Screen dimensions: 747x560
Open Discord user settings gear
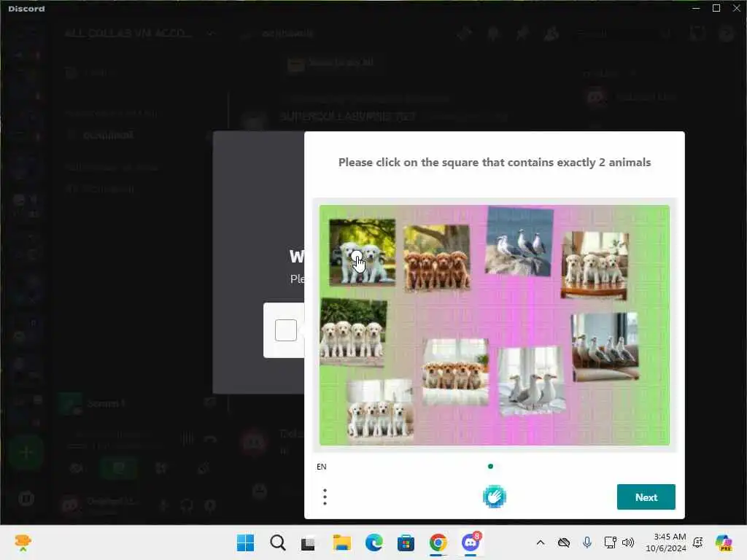point(210,505)
